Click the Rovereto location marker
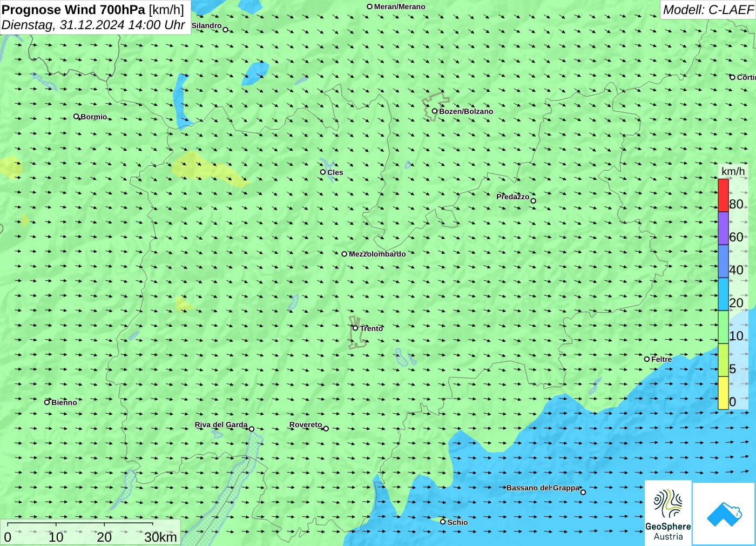This screenshot has height=546, width=756. point(326,428)
